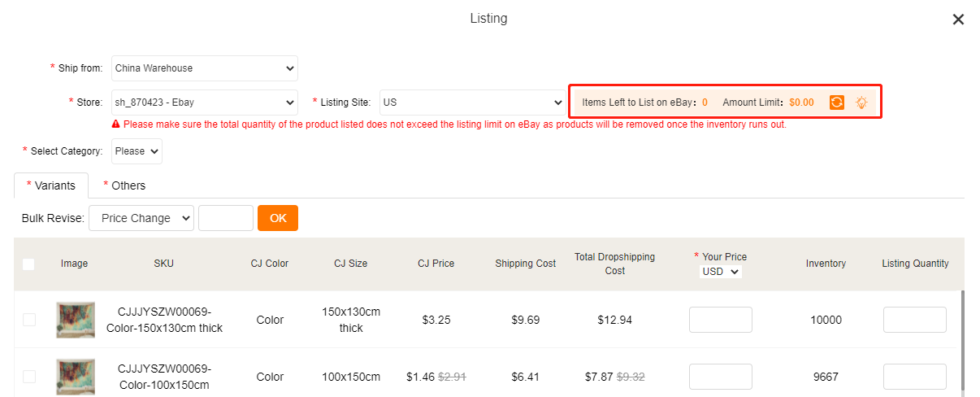This screenshot has width=980, height=397.
Task: Check the 150x130cm thick variant row checkbox
Action: tap(29, 320)
